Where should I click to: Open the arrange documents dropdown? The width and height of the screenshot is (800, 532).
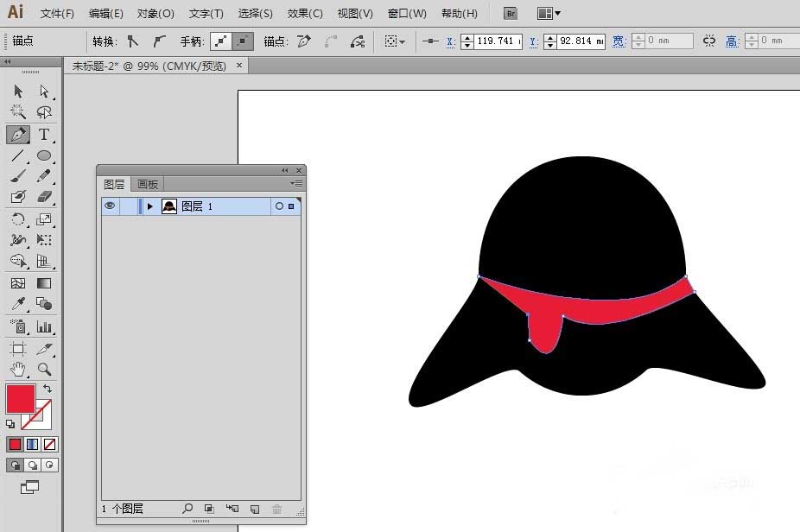(x=549, y=14)
